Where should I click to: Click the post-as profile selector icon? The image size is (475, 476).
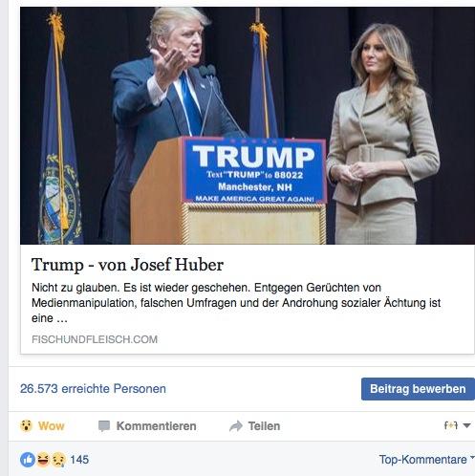click(x=451, y=425)
